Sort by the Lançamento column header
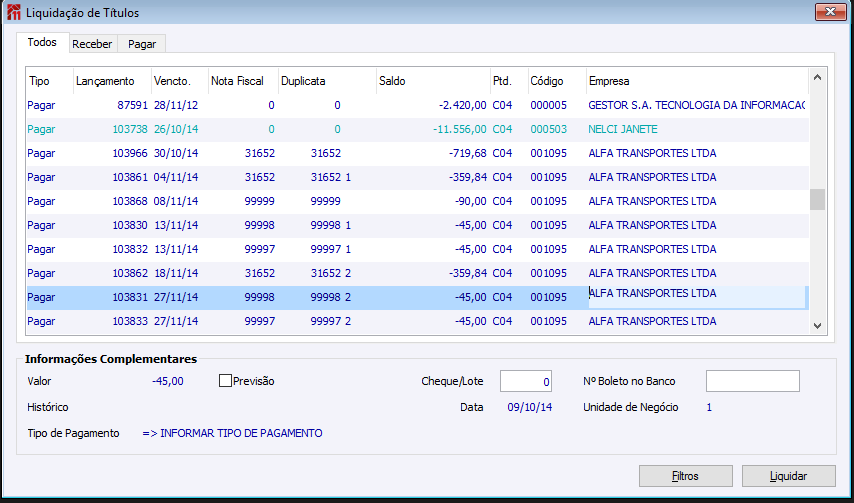The width and height of the screenshot is (854, 503). click(x=112, y=81)
